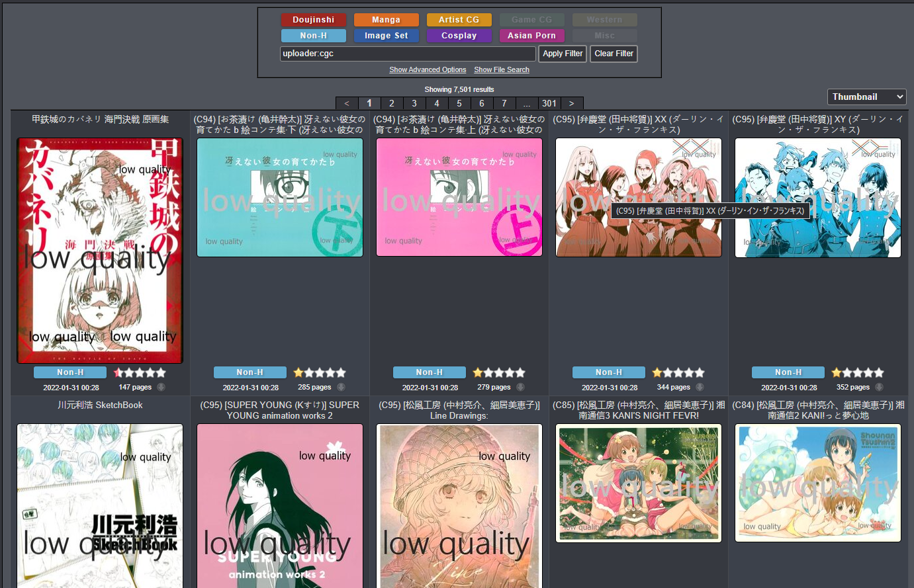Go to last page 301

click(549, 103)
